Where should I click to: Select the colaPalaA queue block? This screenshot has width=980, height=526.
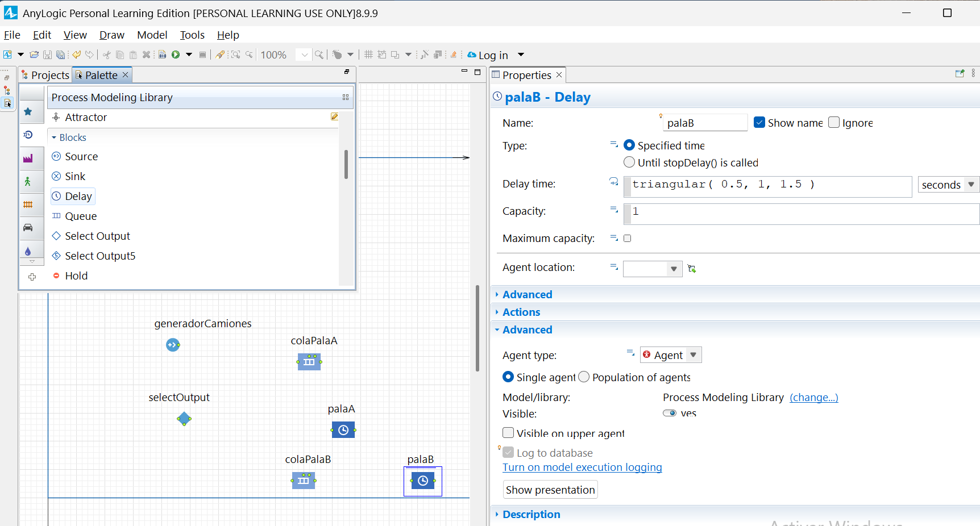309,362
